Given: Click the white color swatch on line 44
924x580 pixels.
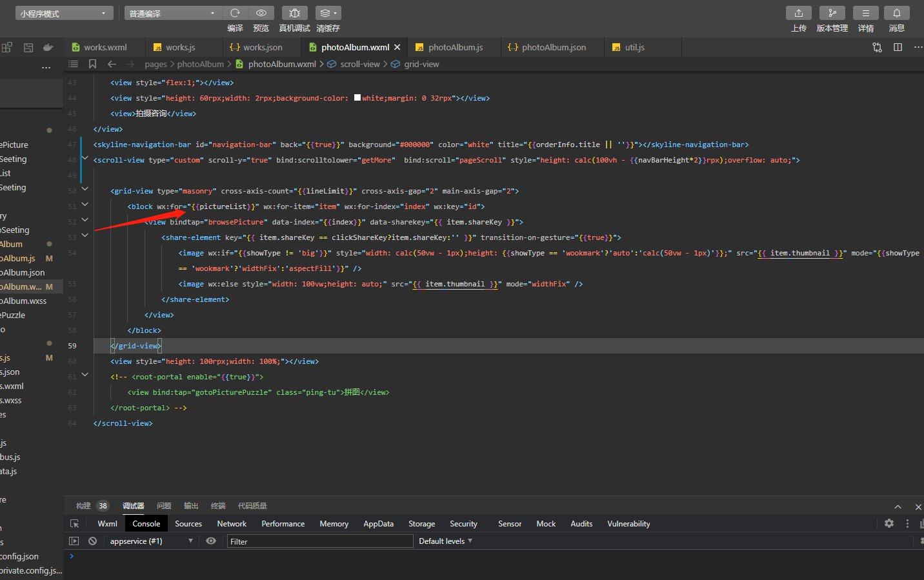Looking at the screenshot, I should (x=357, y=97).
